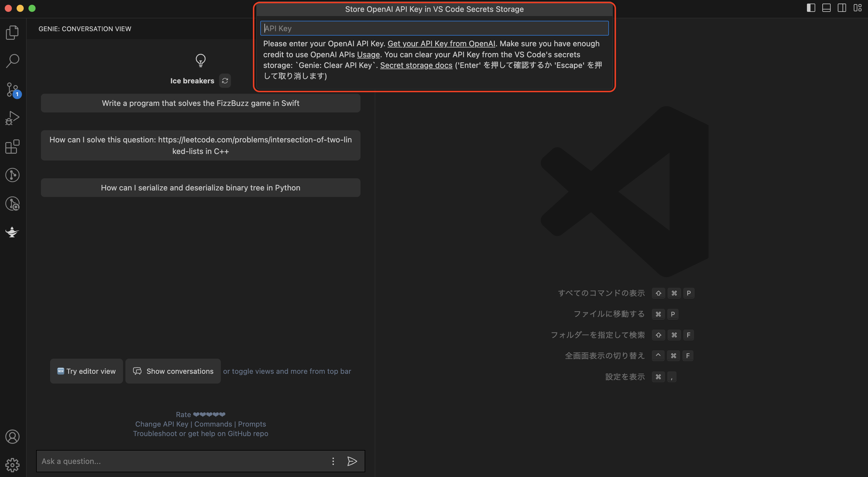
Task: Open Source Control with badge
Action: [x=12, y=90]
